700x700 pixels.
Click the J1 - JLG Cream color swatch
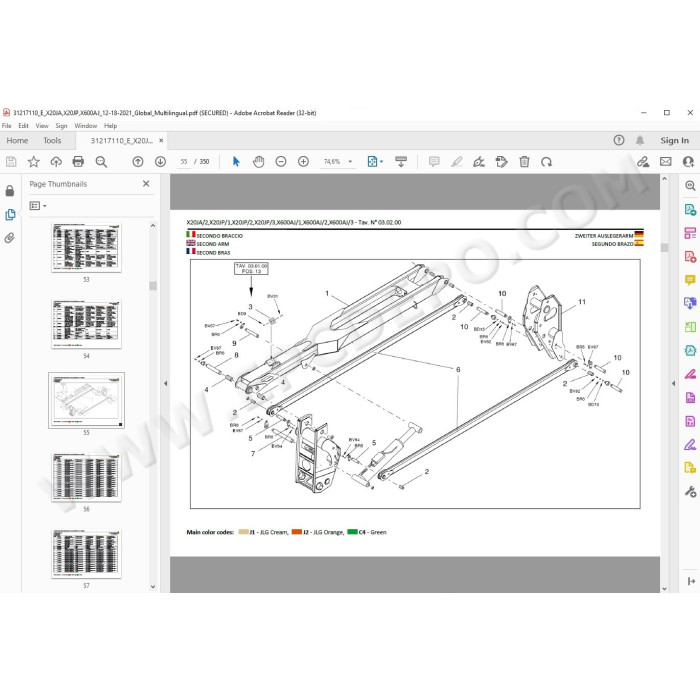(x=243, y=532)
